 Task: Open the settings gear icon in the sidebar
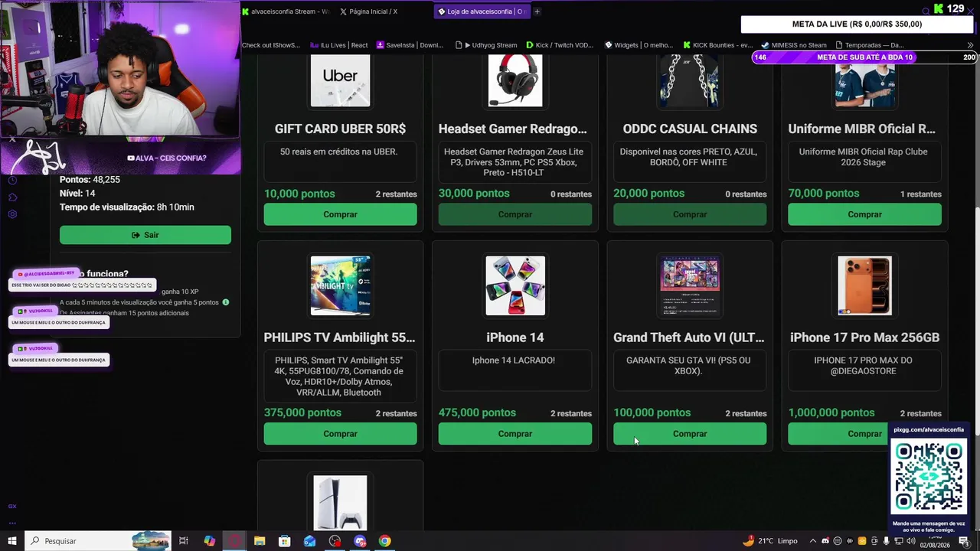12,214
